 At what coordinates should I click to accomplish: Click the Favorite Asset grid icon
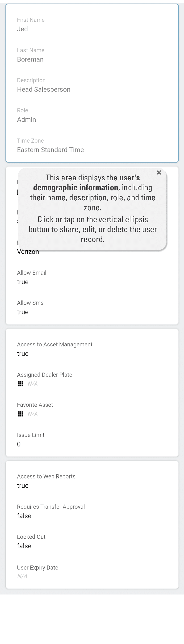21,414
